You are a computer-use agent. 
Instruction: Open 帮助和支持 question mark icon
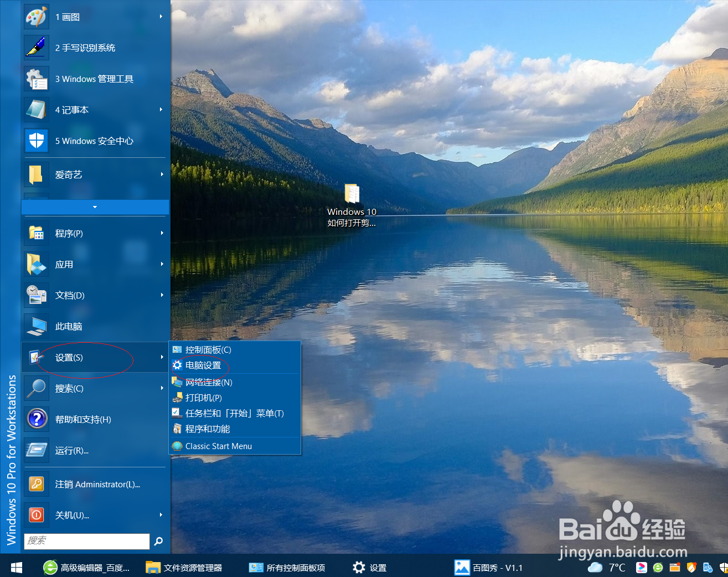pos(37,419)
